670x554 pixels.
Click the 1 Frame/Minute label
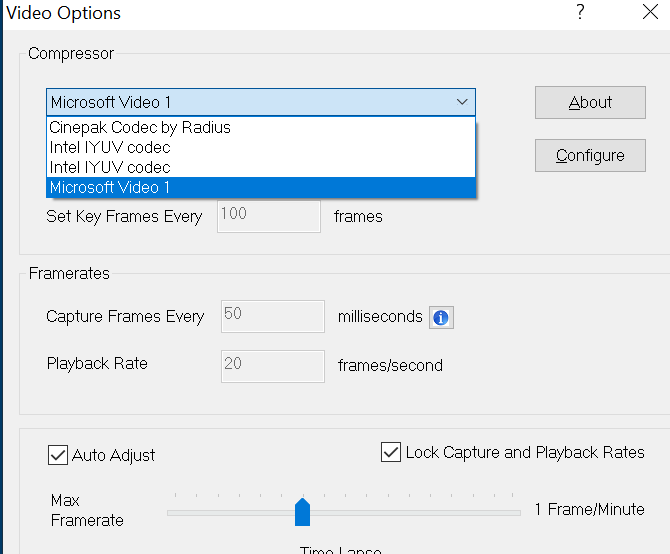[590, 509]
